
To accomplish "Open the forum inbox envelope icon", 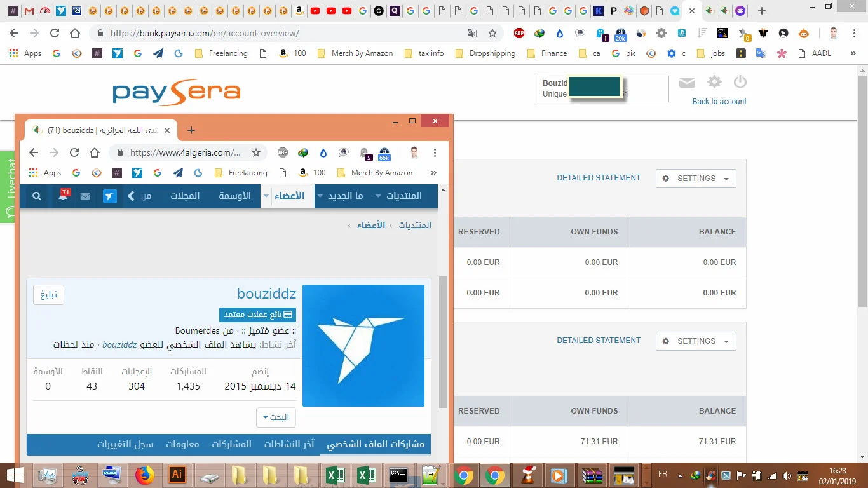I will (85, 196).
